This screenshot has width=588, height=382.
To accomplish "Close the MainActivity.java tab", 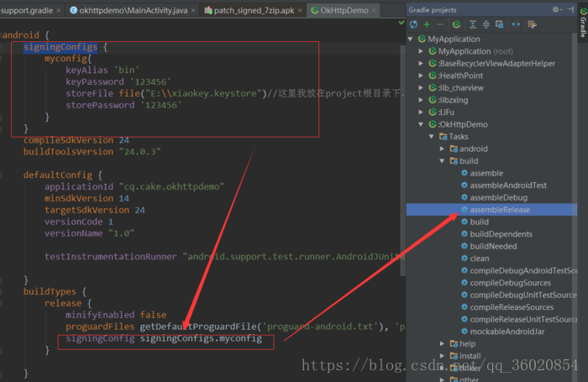I will point(193,11).
